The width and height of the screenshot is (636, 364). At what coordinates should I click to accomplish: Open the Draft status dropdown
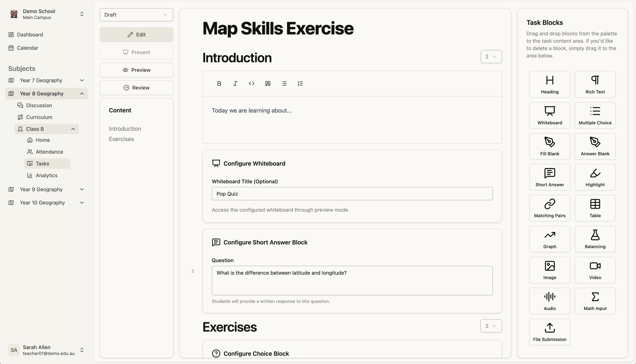(x=136, y=15)
